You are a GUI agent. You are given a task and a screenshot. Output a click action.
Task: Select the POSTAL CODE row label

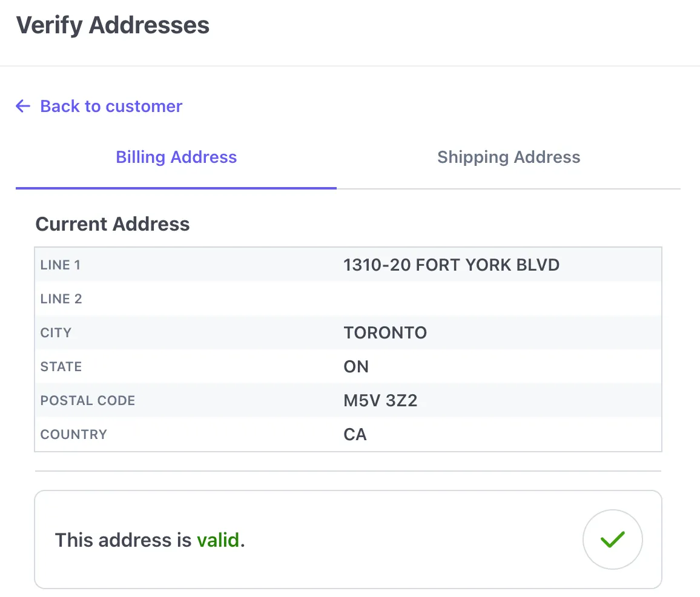tap(87, 400)
